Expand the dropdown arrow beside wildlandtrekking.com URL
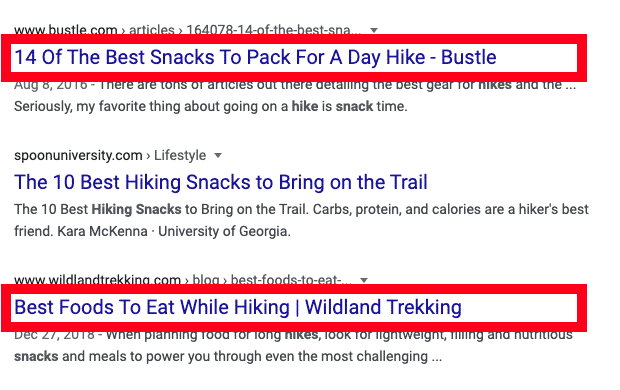The image size is (620, 390). (x=364, y=280)
